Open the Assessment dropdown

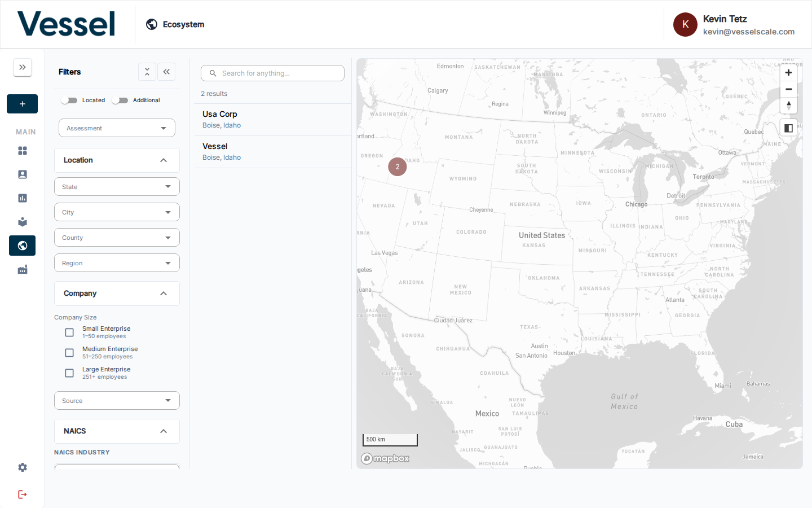117,128
